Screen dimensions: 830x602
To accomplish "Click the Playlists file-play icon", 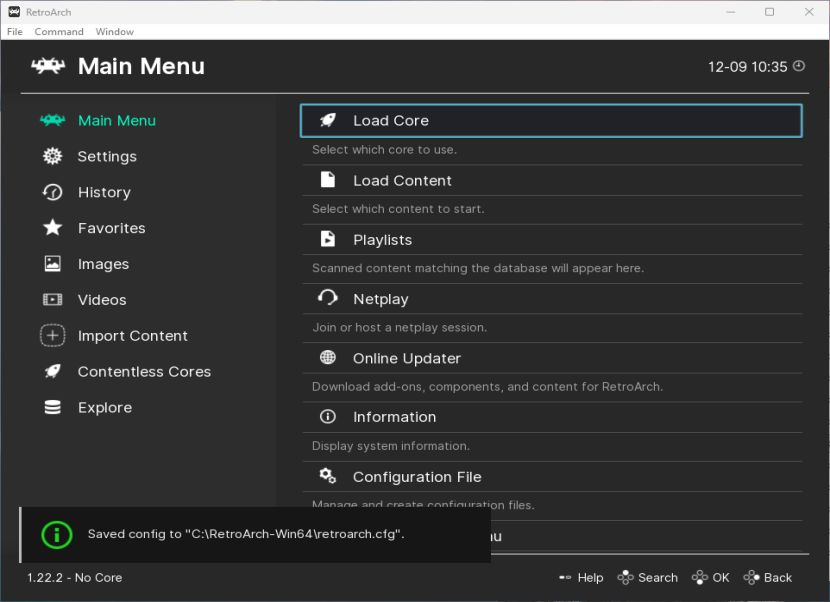I will (328, 239).
